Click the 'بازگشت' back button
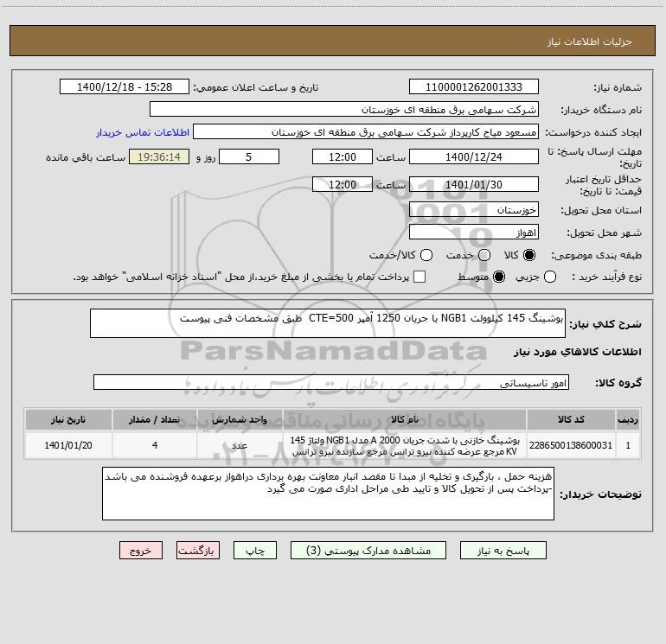Image resolution: width=666 pixels, height=644 pixels. coord(199,551)
